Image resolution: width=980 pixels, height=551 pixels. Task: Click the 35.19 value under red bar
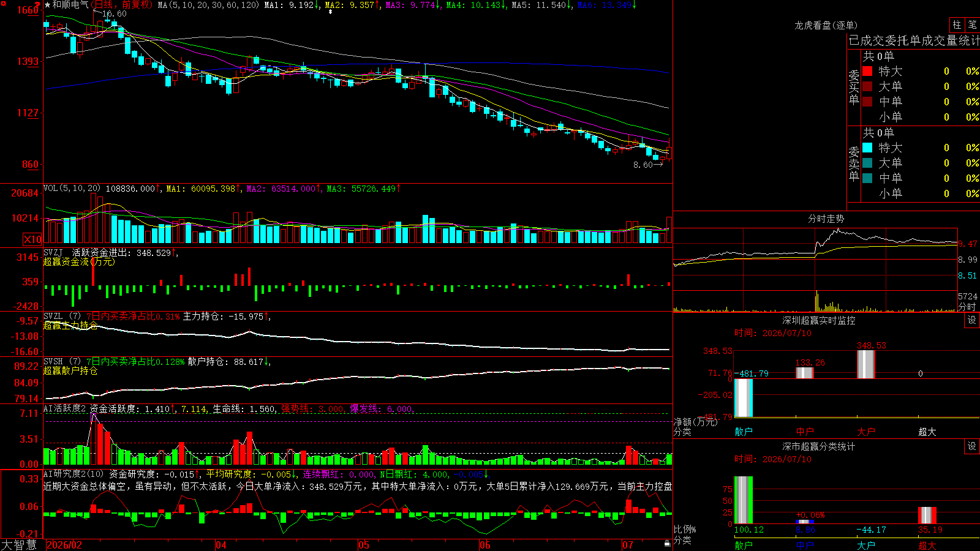point(930,530)
